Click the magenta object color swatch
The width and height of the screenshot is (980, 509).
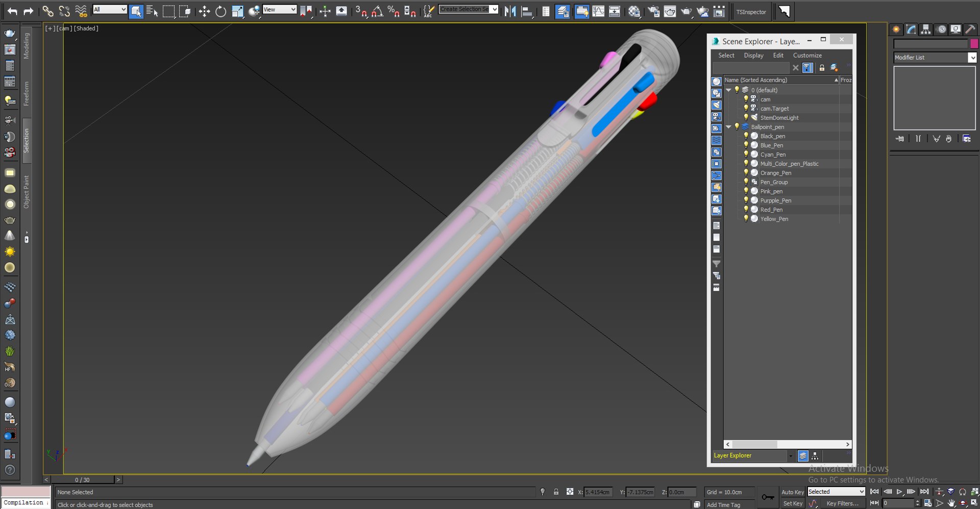974,44
